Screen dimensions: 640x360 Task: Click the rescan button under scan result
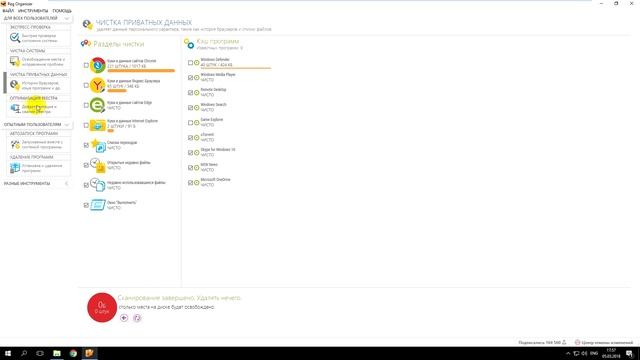tap(137, 318)
